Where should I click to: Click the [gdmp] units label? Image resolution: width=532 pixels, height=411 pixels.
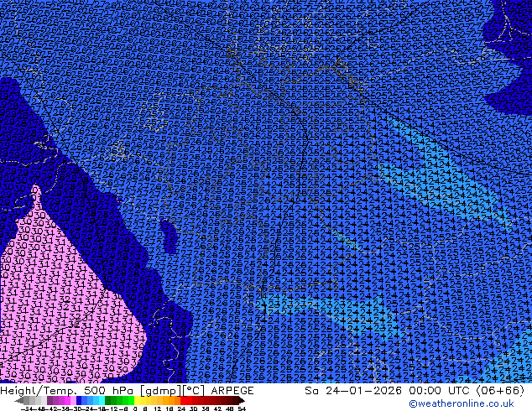[x=161, y=391]
